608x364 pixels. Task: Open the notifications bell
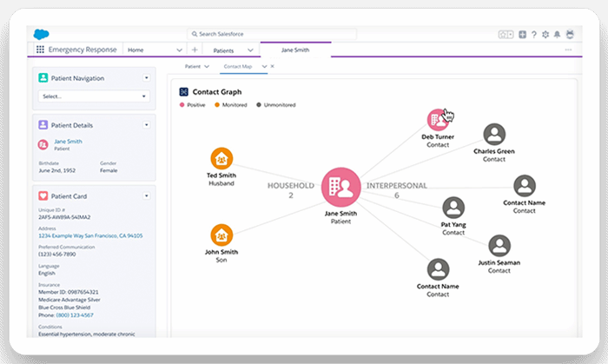tap(558, 34)
